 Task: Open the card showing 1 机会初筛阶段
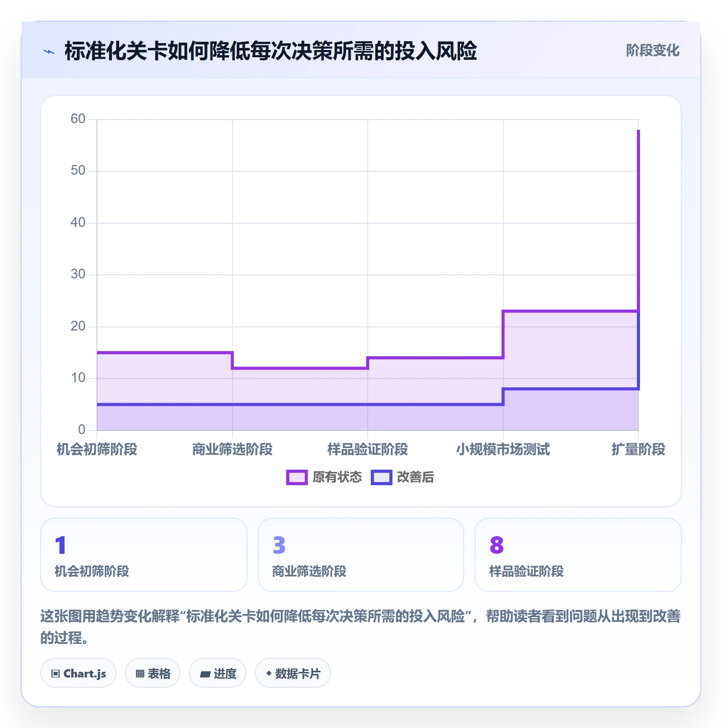pos(144,555)
